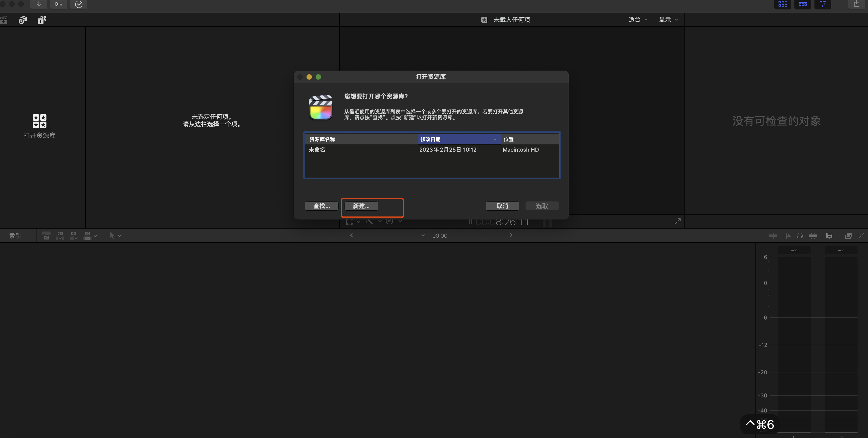Viewport: 868px width, 438px height.
Task: Open the 适合 zoom dropdown
Action: (638, 20)
